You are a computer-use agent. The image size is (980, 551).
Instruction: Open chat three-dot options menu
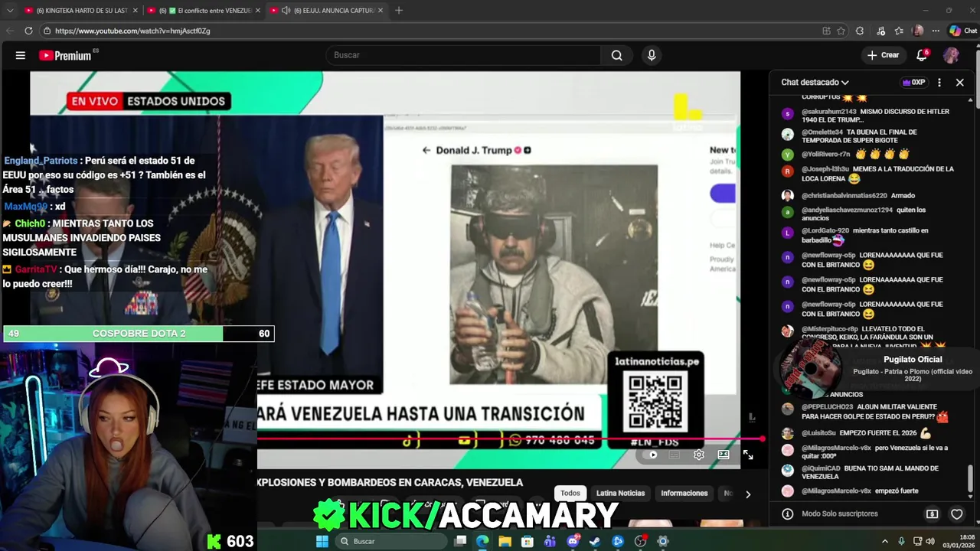pyautogui.click(x=939, y=82)
